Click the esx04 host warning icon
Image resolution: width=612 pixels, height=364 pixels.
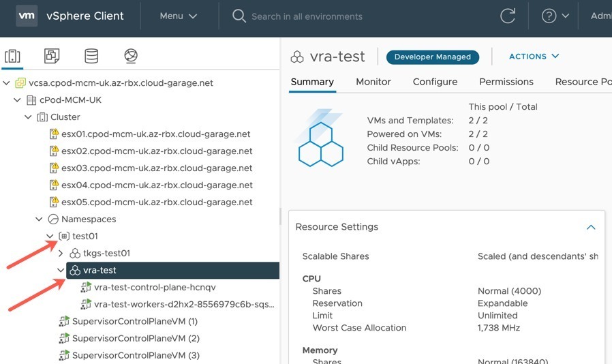54,185
